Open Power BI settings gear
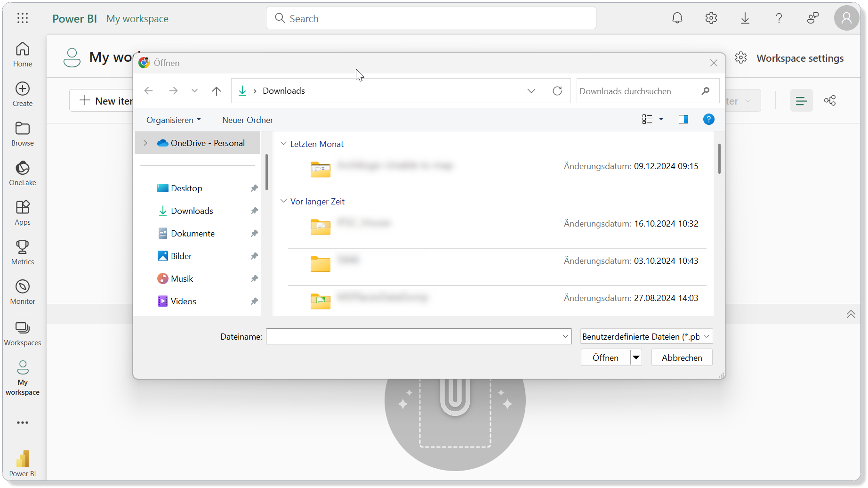868x488 pixels. click(711, 18)
